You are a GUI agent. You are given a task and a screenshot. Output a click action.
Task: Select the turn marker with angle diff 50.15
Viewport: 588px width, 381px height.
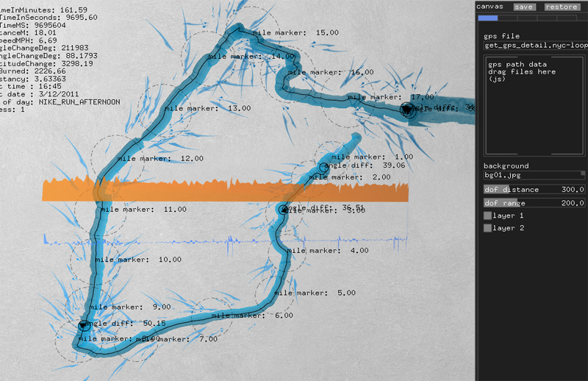(x=83, y=324)
